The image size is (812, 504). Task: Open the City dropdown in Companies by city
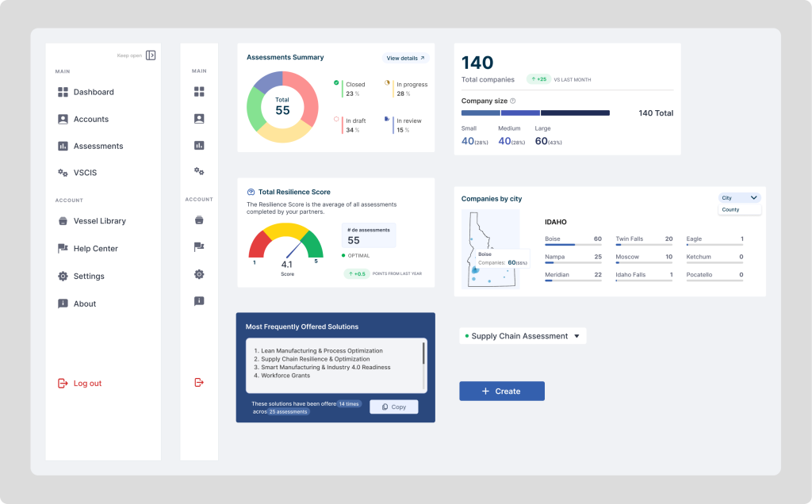coord(740,198)
